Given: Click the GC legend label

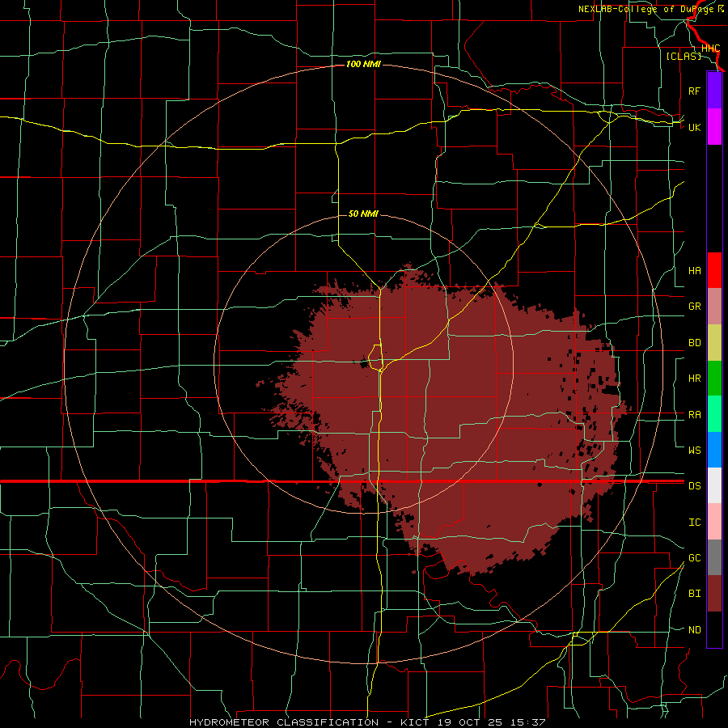Looking at the screenshot, I should pos(694,558).
